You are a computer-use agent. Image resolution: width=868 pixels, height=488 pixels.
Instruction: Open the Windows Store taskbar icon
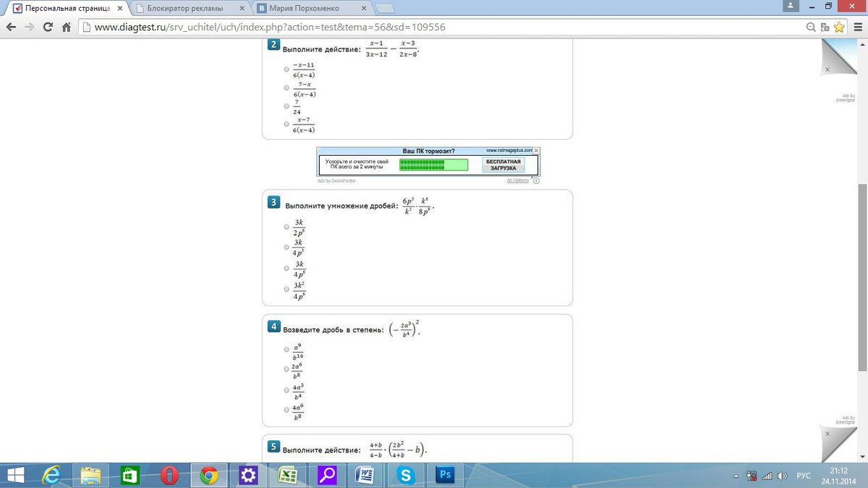click(130, 475)
